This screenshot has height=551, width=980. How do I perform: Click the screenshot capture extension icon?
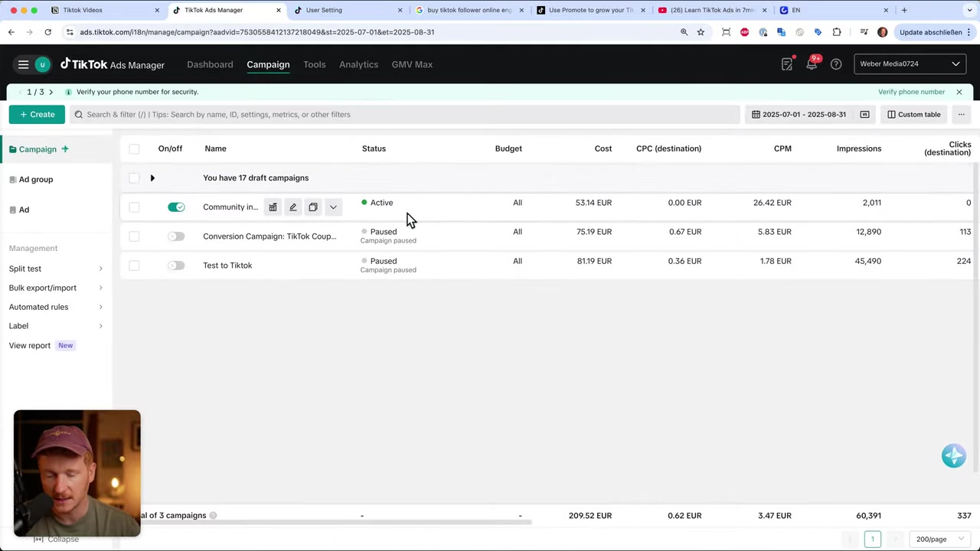[x=726, y=32]
